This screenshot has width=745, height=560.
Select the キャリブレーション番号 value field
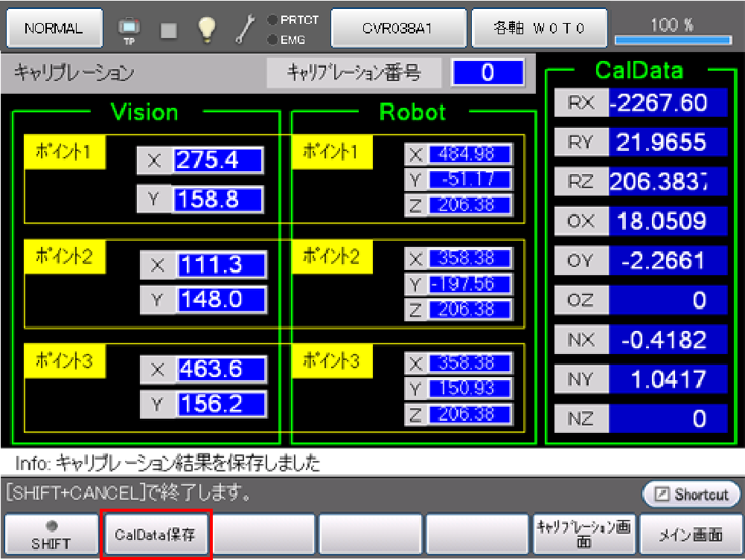(487, 72)
